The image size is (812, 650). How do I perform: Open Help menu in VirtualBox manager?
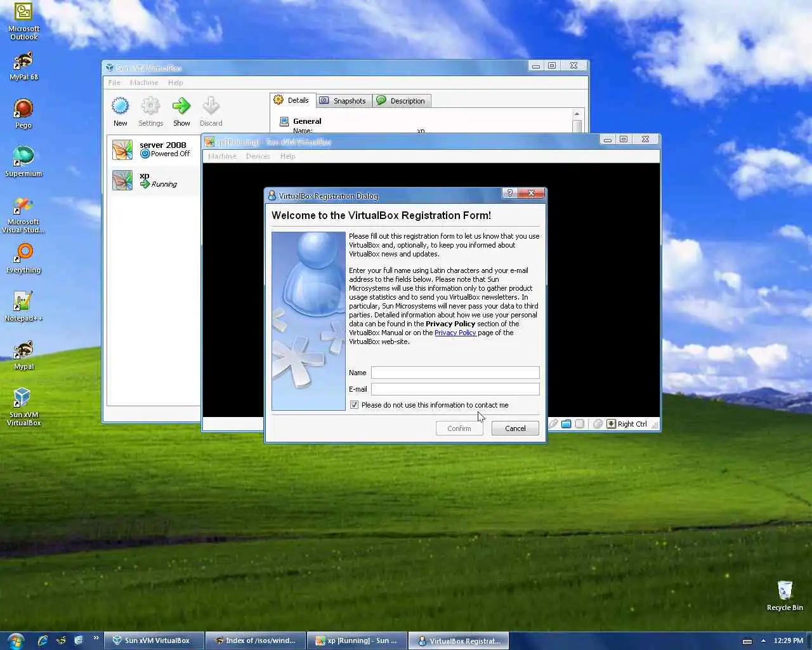coord(176,83)
